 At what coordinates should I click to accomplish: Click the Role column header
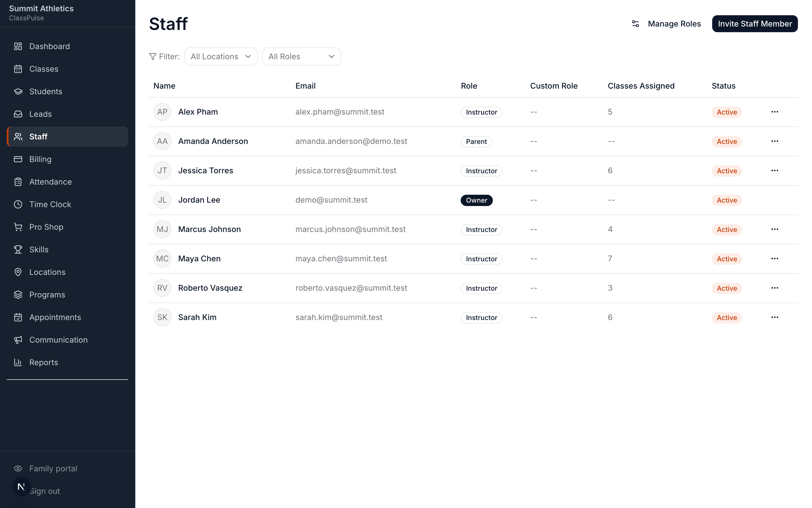tap(469, 86)
